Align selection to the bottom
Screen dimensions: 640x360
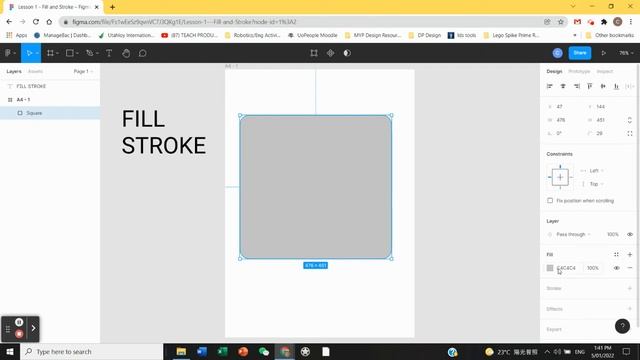click(616, 86)
